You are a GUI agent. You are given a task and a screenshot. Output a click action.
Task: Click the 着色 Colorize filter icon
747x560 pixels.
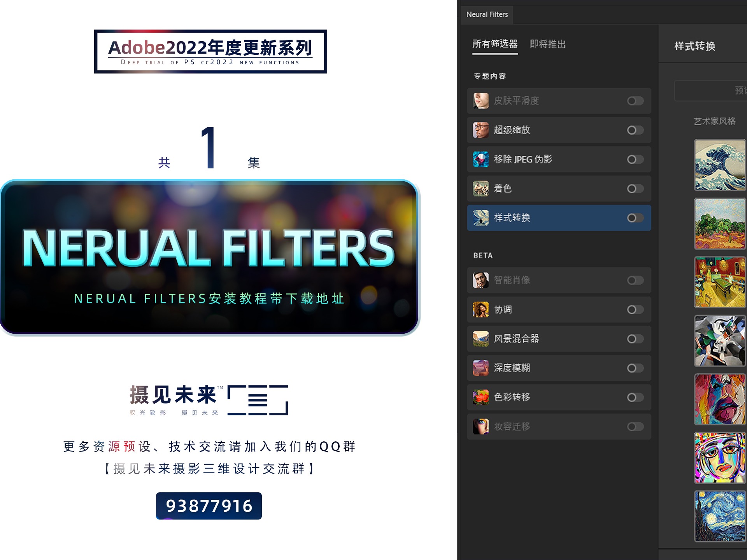(x=481, y=189)
